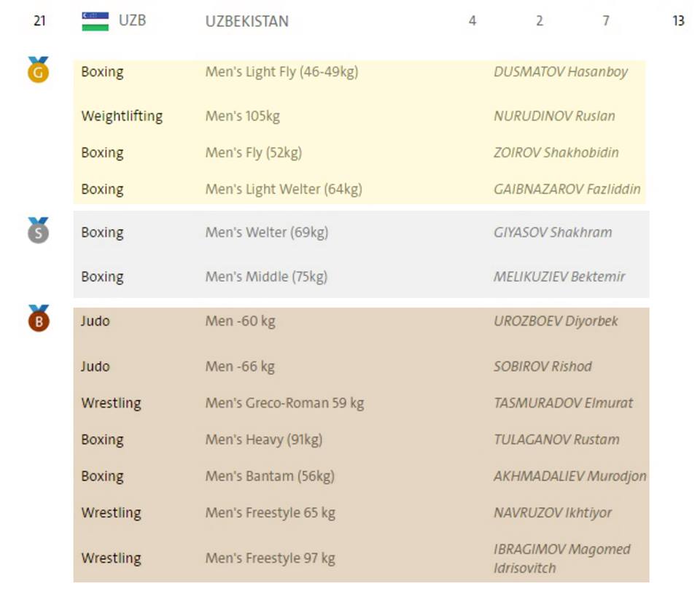700x605 pixels.
Task: Click the bronze medal icon
Action: pyautogui.click(x=38, y=319)
